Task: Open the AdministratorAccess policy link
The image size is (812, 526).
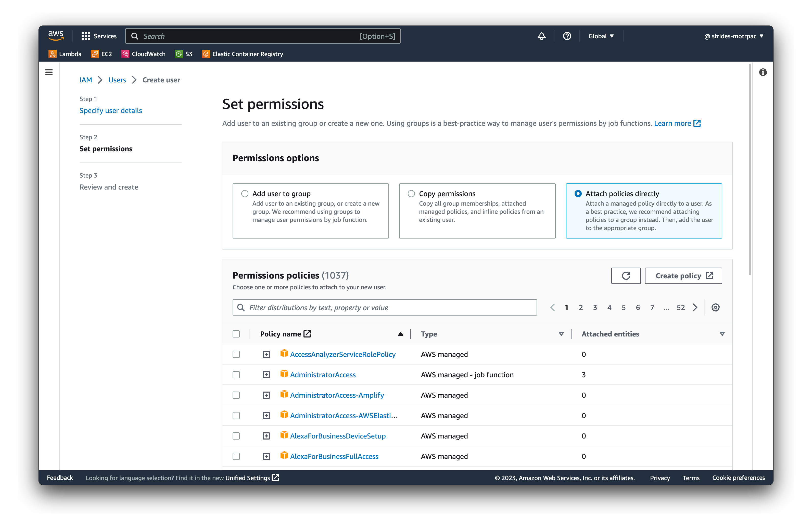Action: pos(323,375)
